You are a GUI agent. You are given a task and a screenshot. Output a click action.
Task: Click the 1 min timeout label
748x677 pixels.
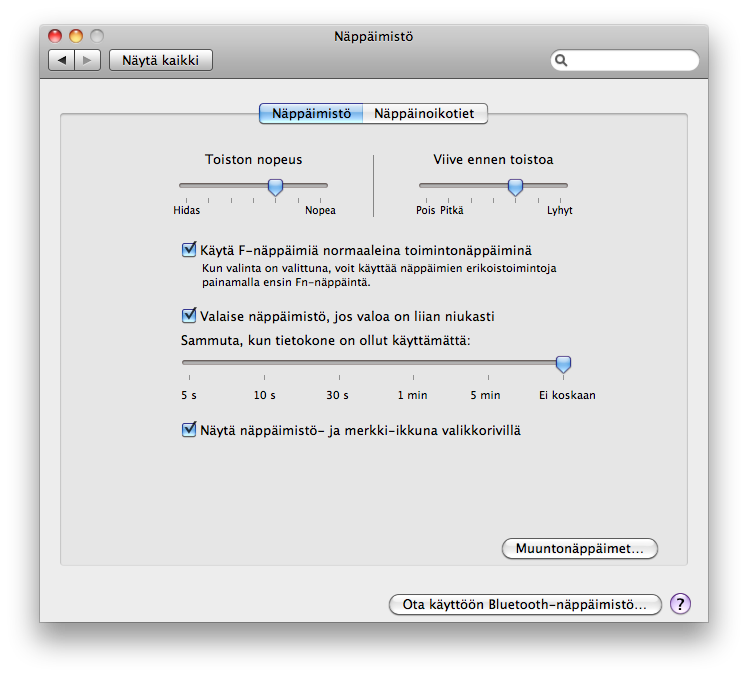[x=413, y=395]
